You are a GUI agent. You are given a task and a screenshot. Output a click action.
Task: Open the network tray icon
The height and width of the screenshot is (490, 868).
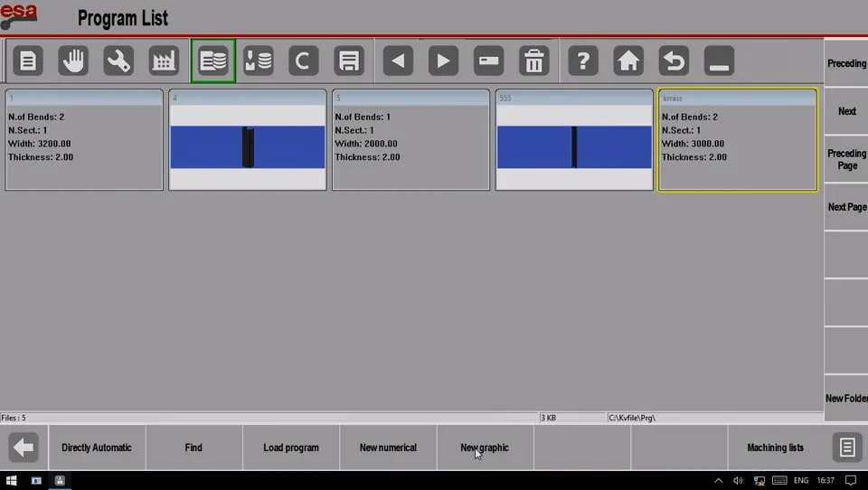pyautogui.click(x=759, y=480)
